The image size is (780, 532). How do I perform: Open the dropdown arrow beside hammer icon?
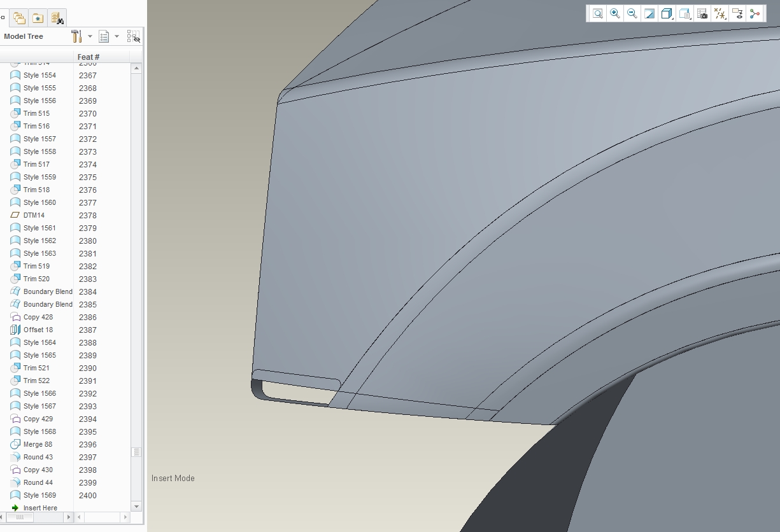[90, 36]
